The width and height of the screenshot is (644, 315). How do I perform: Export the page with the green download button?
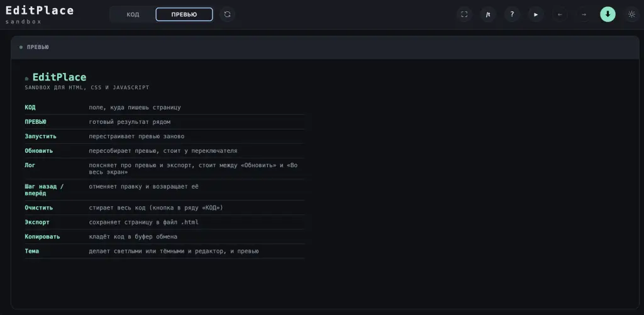point(608,14)
